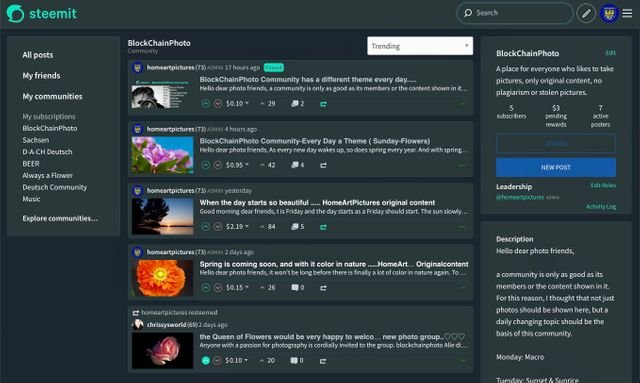Downvote 'Spring is coming soon' post

pyautogui.click(x=218, y=288)
